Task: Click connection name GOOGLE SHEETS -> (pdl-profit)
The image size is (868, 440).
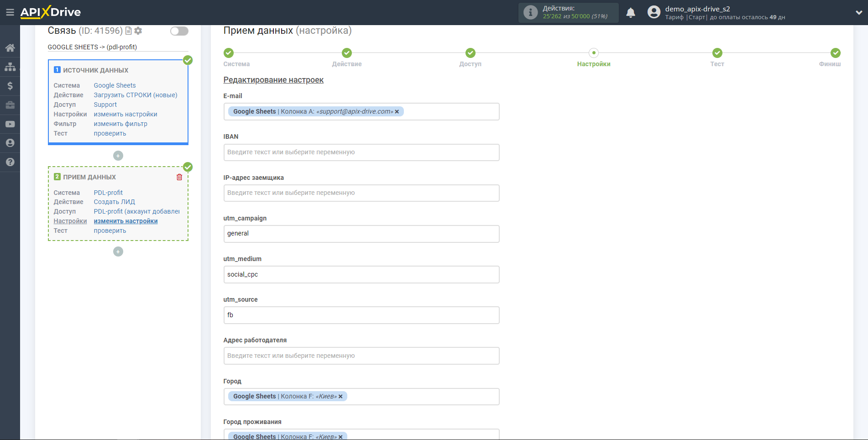Action: 92,47
